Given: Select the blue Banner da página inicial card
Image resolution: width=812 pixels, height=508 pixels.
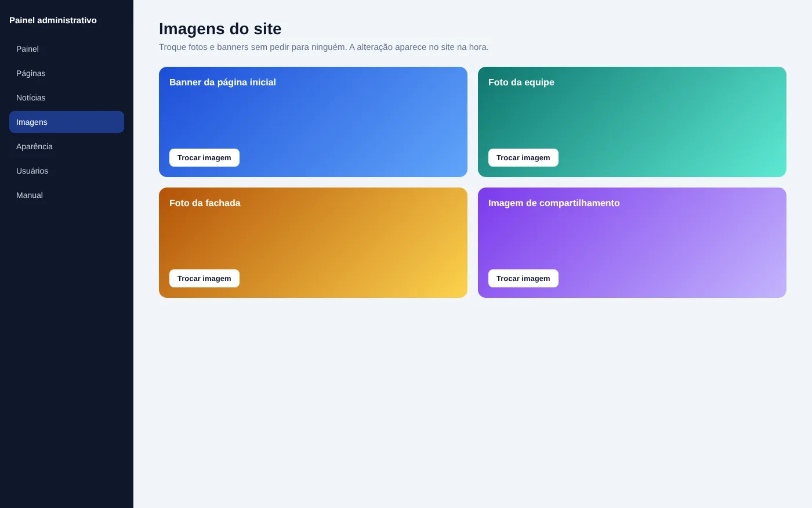Looking at the screenshot, I should point(313,122).
